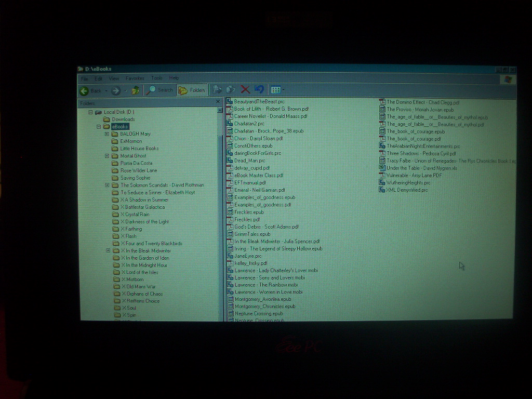Select the Saving Sophie folder
532x399 pixels.
pyautogui.click(x=136, y=178)
